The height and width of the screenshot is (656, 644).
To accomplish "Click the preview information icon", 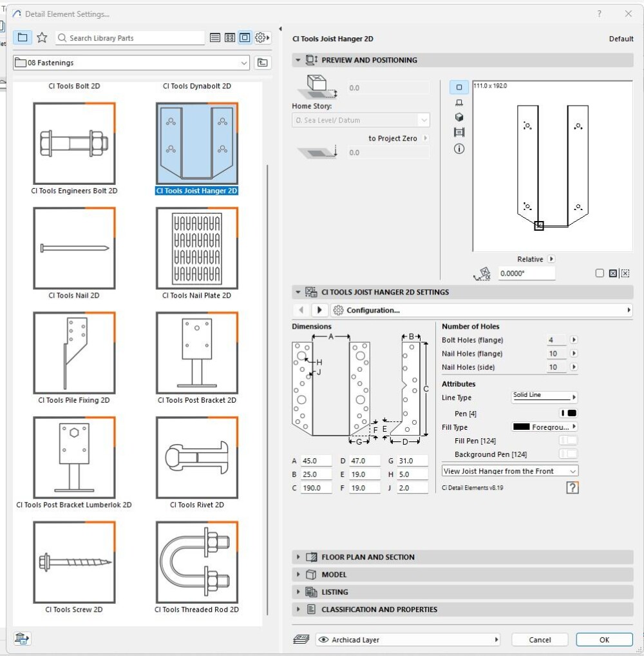I will click(459, 148).
